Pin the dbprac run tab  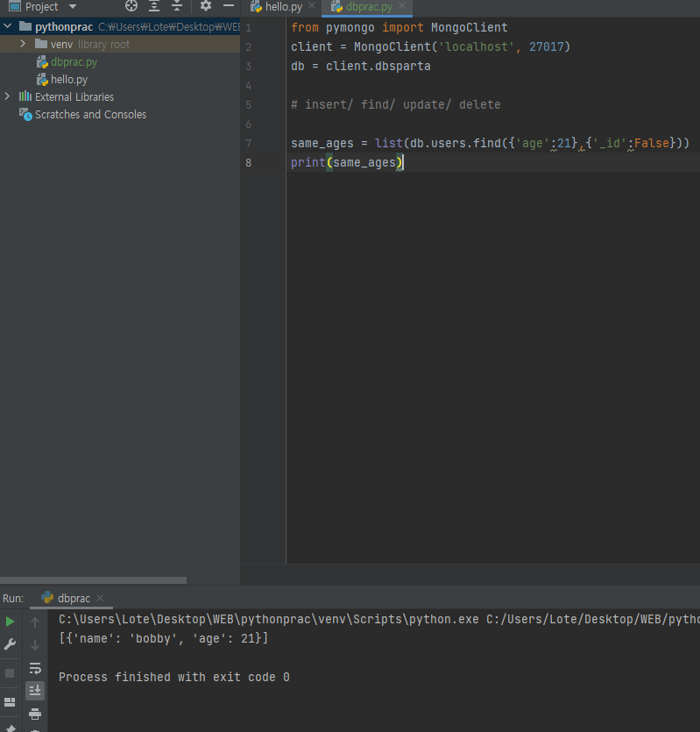tap(11, 728)
